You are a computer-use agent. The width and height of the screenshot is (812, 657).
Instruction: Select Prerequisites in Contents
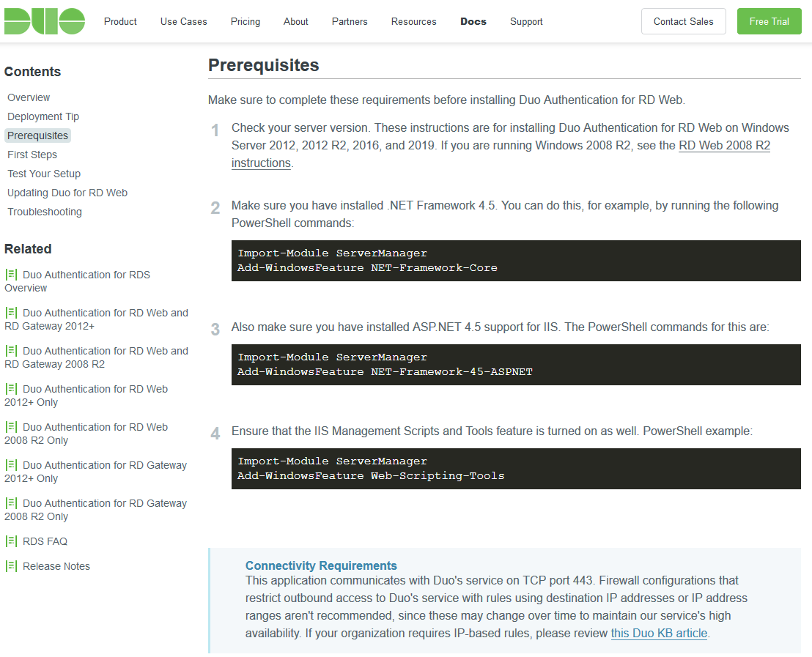(x=37, y=136)
